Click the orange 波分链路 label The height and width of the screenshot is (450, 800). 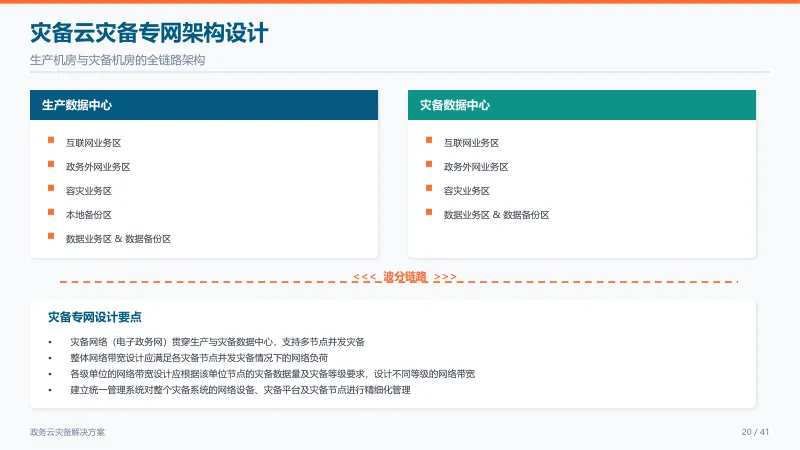pyautogui.click(x=405, y=277)
